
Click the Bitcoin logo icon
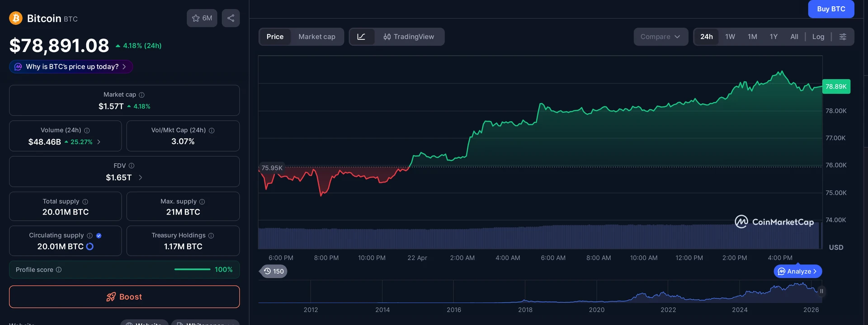click(16, 18)
